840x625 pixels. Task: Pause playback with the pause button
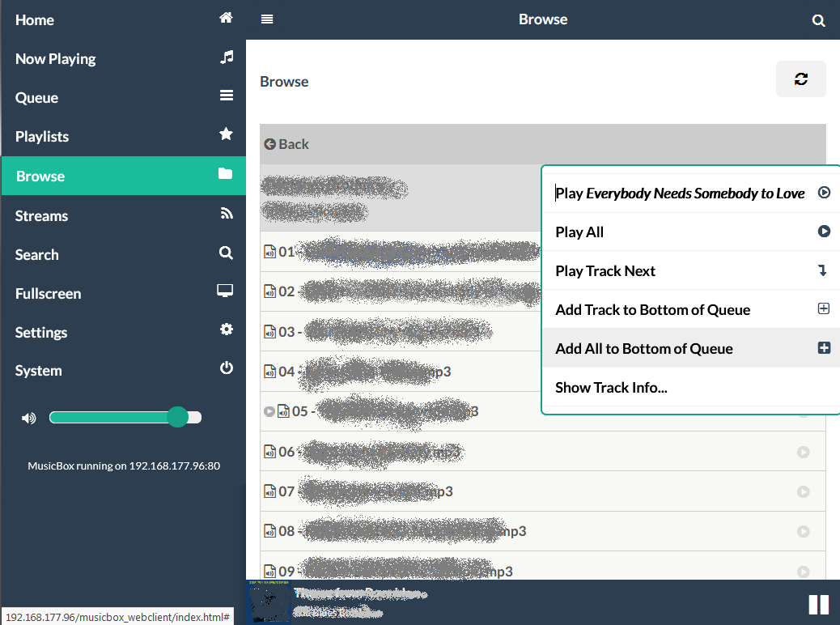click(x=818, y=605)
